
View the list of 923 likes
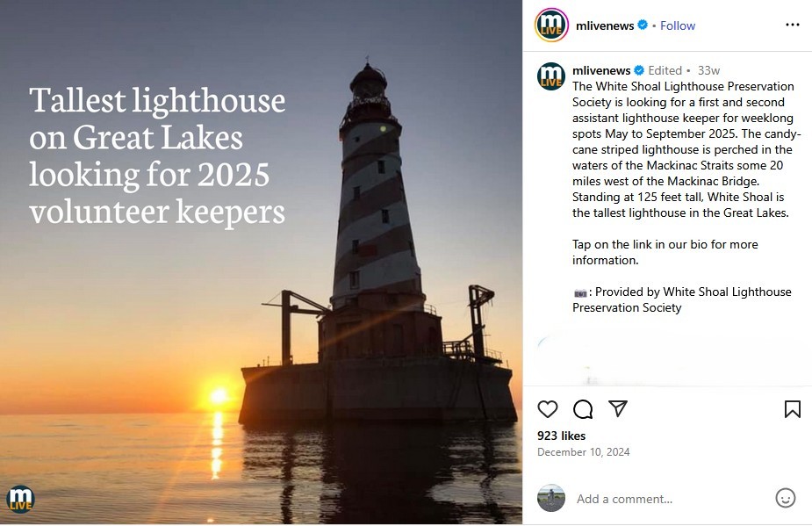tap(561, 436)
